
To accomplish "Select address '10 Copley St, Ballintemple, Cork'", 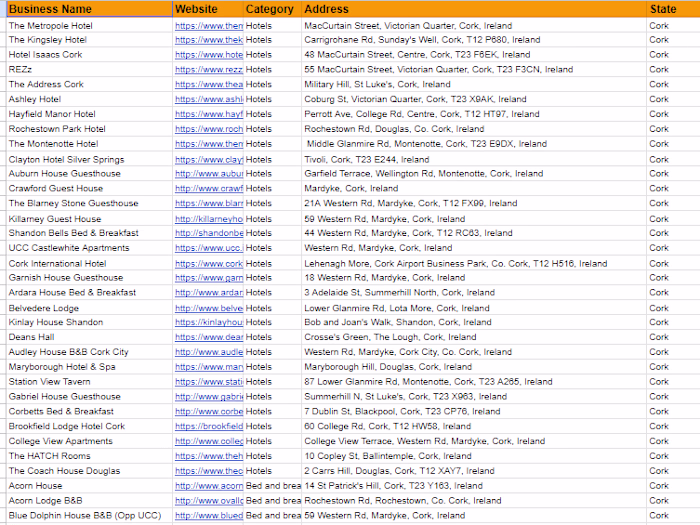I will point(474,456).
